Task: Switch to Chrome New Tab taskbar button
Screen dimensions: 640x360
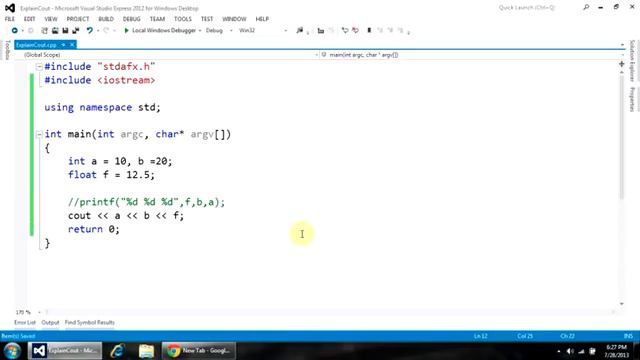Action: pos(200,351)
